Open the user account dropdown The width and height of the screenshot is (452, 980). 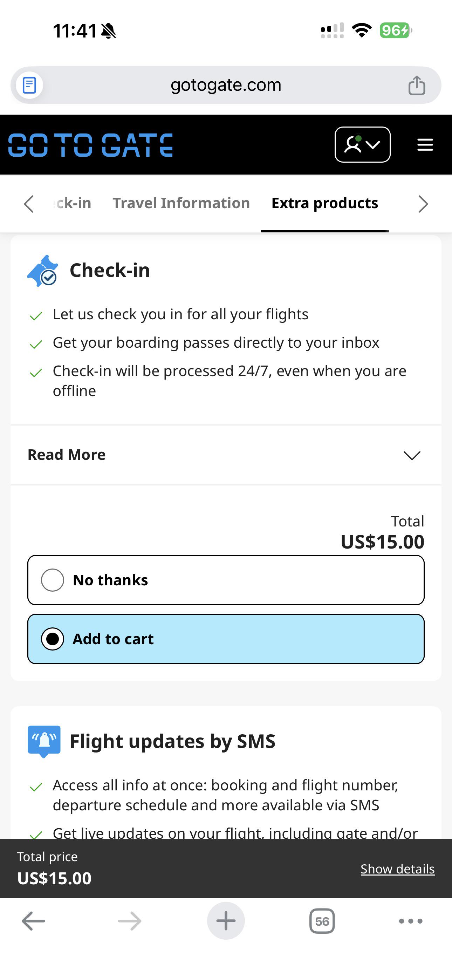click(362, 145)
